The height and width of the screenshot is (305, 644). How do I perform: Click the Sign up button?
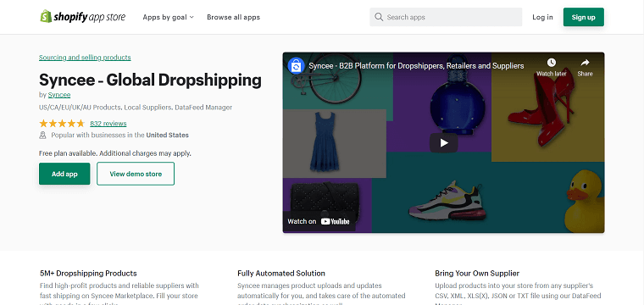[x=584, y=17]
